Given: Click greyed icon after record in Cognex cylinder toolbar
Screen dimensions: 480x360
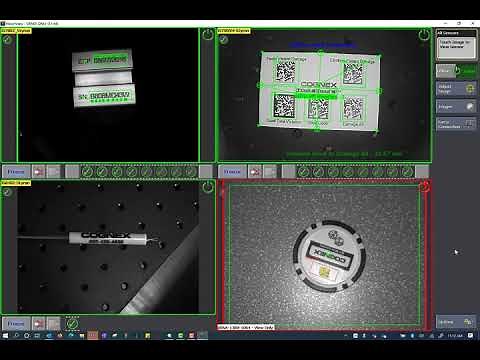Looking at the screenshot, I should pos(53,324).
